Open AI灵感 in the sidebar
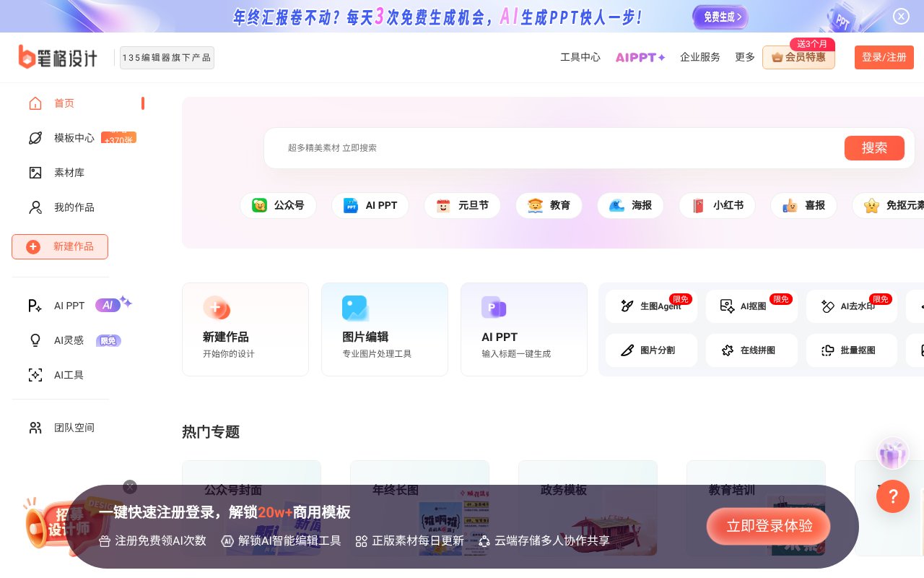924x578 pixels. [69, 340]
